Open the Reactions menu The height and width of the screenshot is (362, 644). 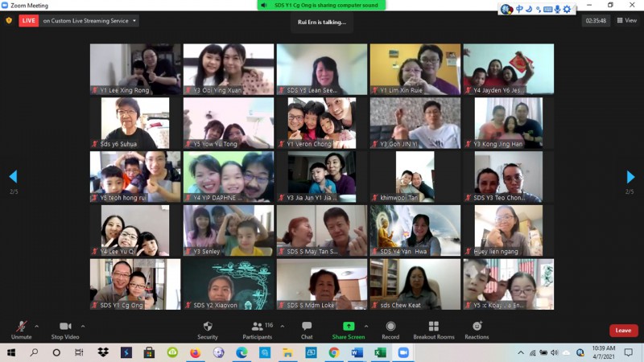click(x=477, y=328)
